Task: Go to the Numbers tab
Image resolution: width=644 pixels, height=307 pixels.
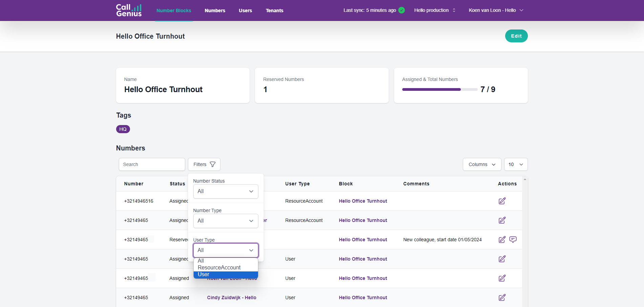Action: (215, 11)
